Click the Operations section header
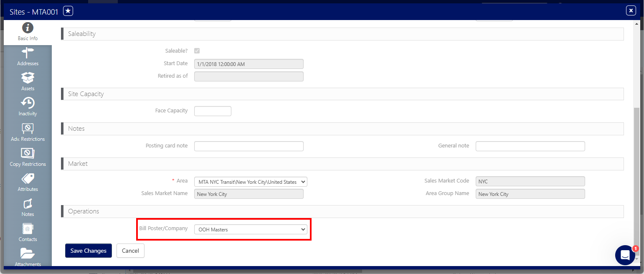Screen dimensions: 644x274 click(x=342, y=211)
